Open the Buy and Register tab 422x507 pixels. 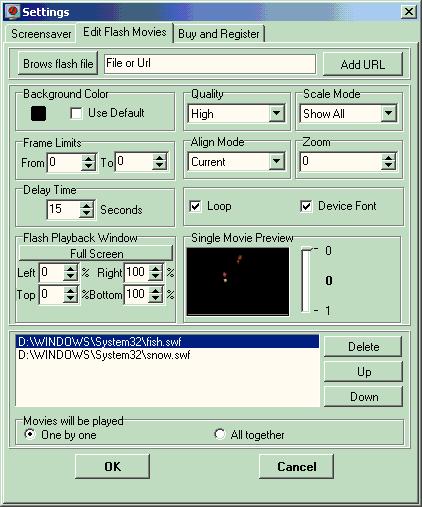point(219,34)
